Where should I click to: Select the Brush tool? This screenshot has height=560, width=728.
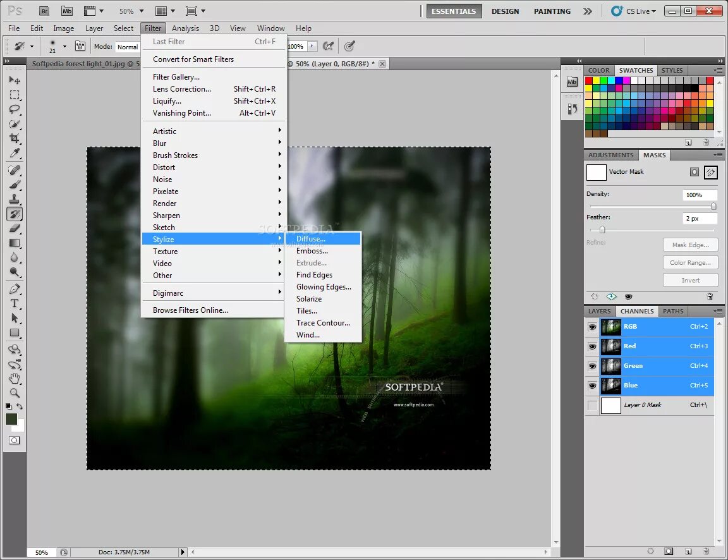pos(15,185)
